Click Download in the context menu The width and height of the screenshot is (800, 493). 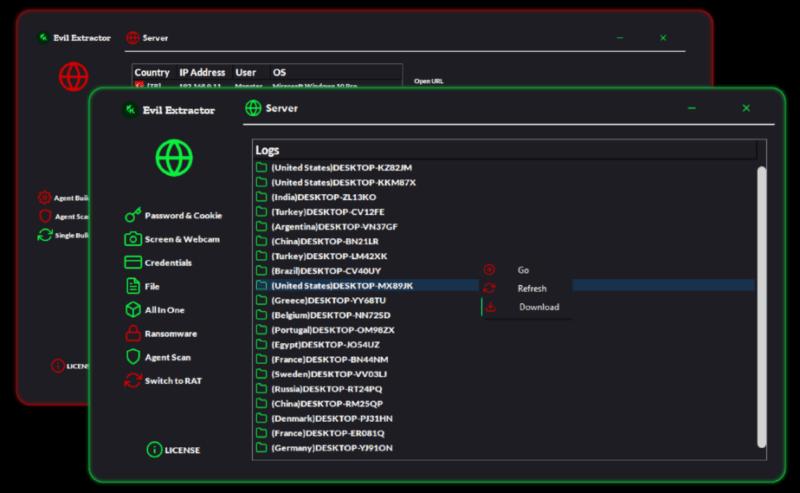(x=538, y=307)
